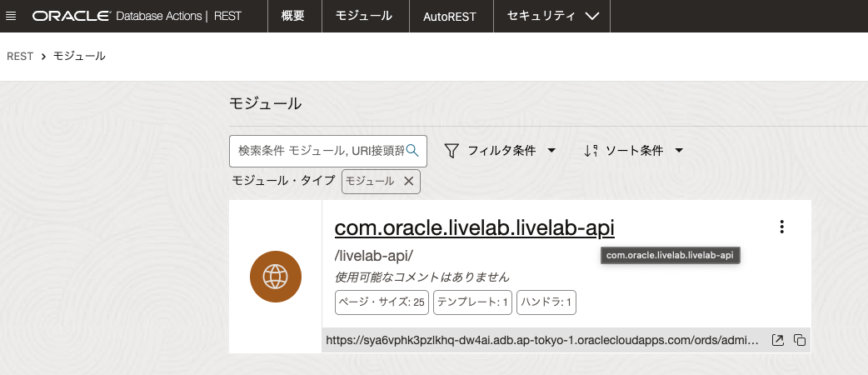Image resolution: width=868 pixels, height=375 pixels.
Task: Click the module ORDS URL text
Action: pos(542,340)
